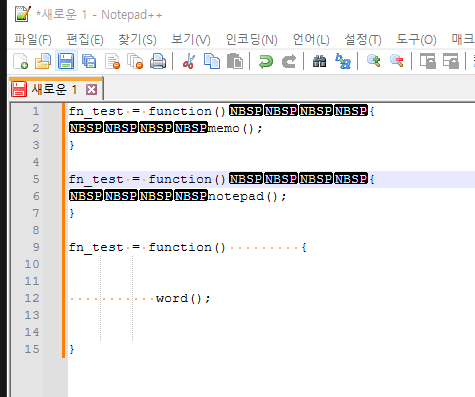Click the Copy toolbar icon
Screen dimensions: 475x397
point(212,61)
